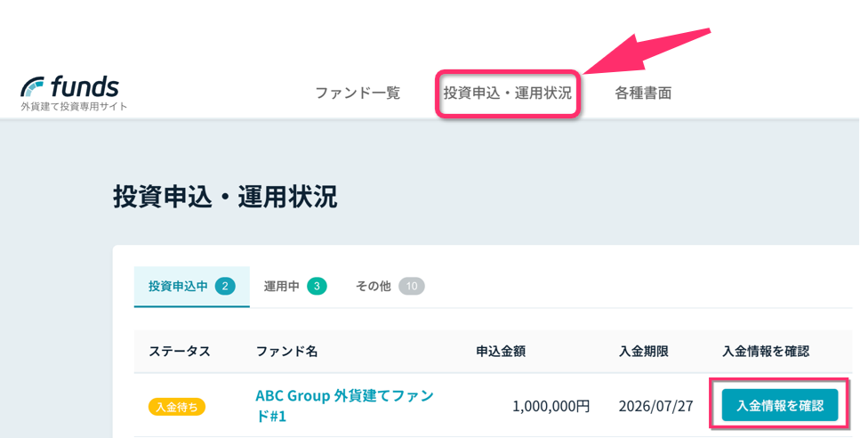Click the 申込金額 column header
Image resolution: width=868 pixels, height=438 pixels.
(x=501, y=351)
